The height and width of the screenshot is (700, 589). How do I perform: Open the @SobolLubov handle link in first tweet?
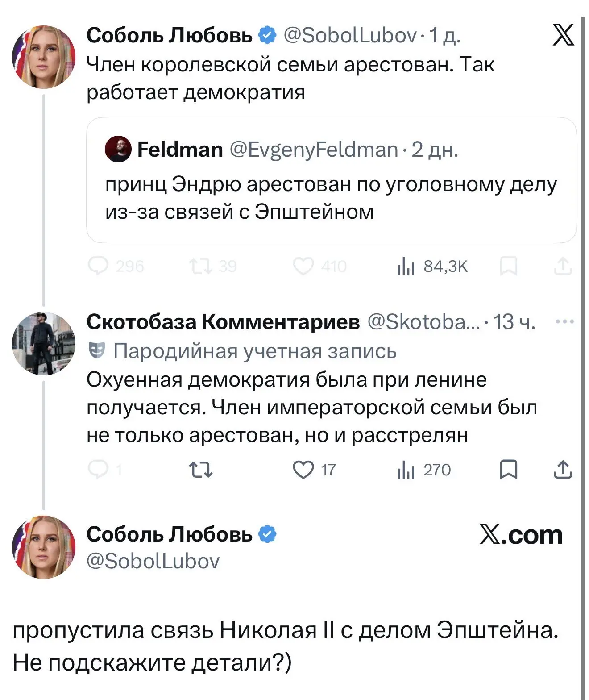tap(350, 35)
